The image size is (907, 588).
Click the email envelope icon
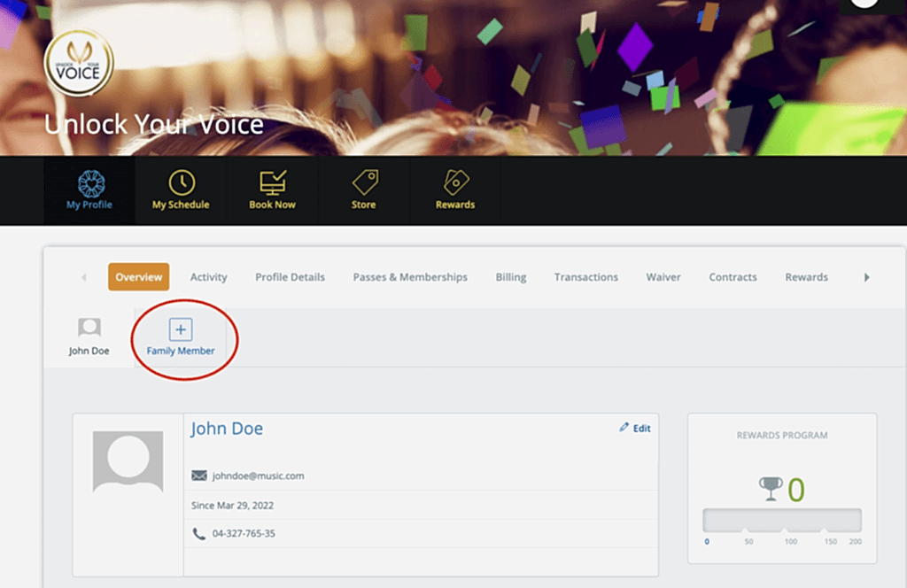coord(199,476)
